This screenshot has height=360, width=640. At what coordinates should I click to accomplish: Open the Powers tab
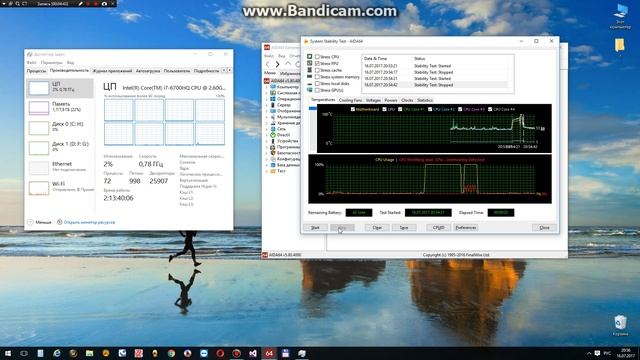click(x=391, y=100)
